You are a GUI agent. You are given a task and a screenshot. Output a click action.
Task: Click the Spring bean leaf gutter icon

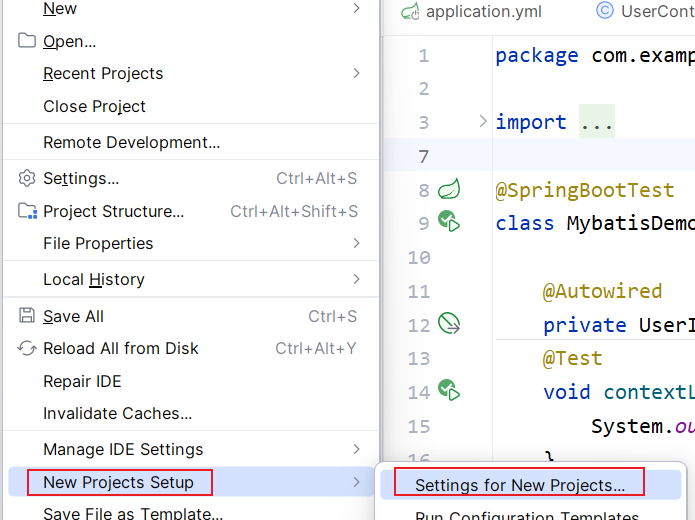(449, 188)
